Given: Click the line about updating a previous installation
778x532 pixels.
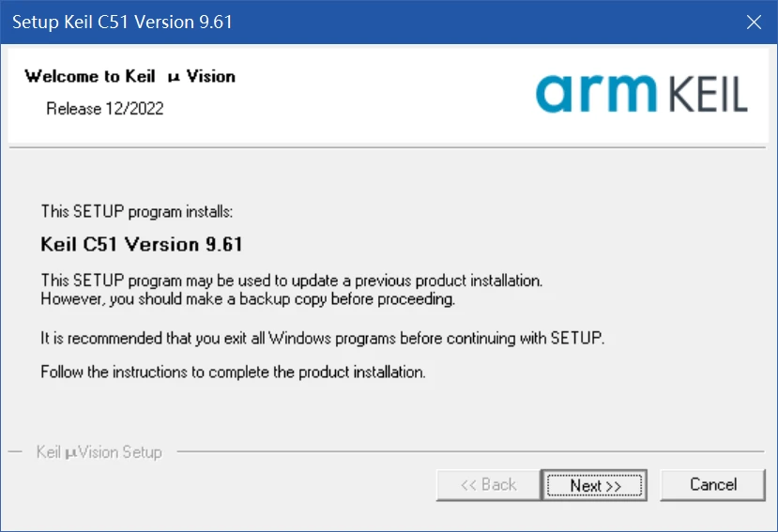Looking at the screenshot, I should click(x=291, y=281).
